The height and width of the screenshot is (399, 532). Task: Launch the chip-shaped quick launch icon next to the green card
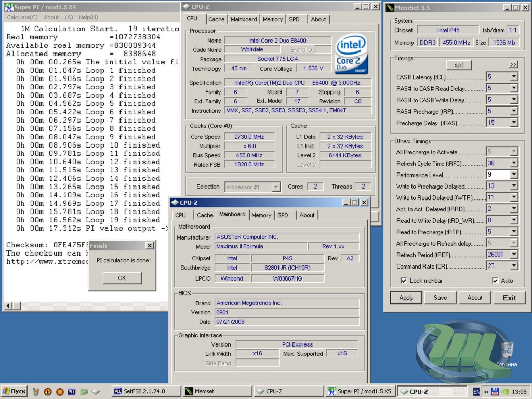tap(96, 392)
